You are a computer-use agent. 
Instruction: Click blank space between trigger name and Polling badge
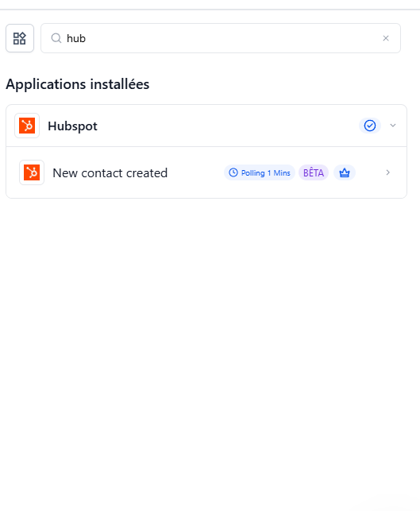coord(195,172)
